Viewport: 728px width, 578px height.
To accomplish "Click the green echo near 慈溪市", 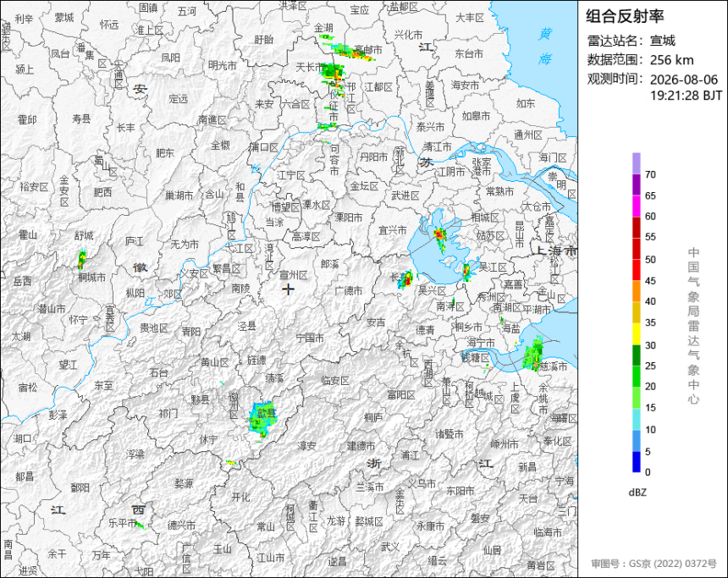I will pyautogui.click(x=533, y=355).
